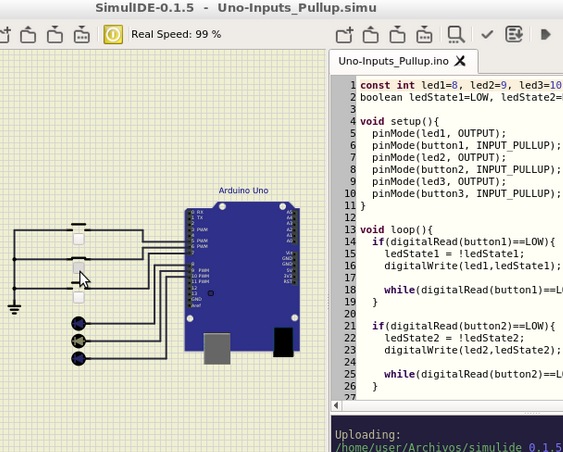Click the ledState2 = !ledState2; line
Viewport: 563px width, 452px height.
454,338
